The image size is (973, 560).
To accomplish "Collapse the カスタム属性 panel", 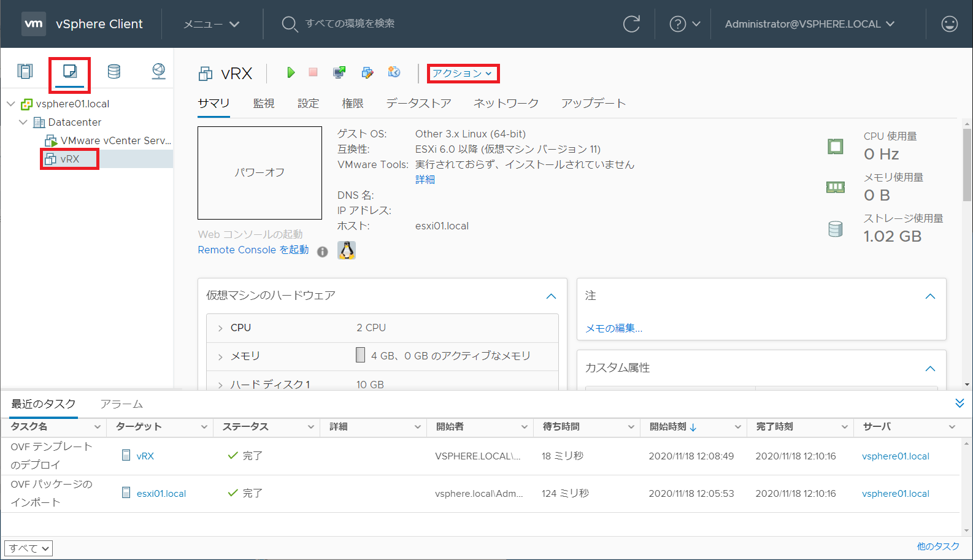I will 930,369.
